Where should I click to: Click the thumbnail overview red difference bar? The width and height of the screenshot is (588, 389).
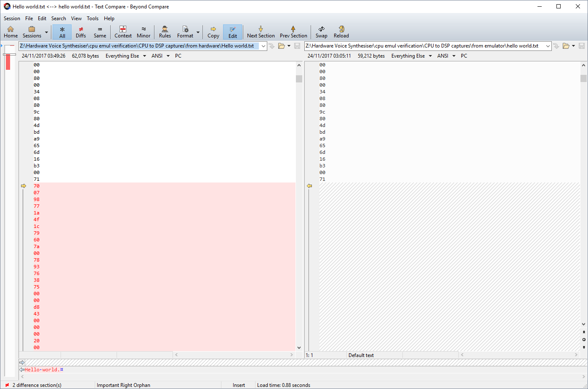pos(8,62)
